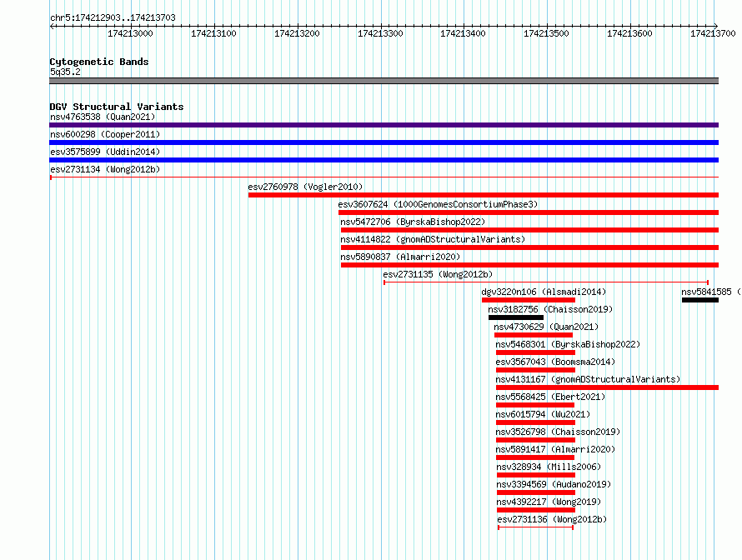Click the blue esv3575899 variant bar

coord(384,160)
